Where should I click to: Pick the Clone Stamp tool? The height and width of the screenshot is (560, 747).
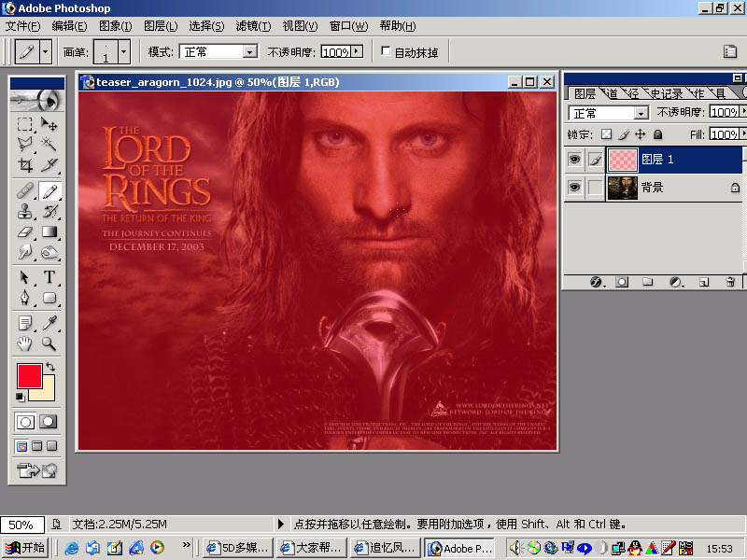tap(25, 211)
